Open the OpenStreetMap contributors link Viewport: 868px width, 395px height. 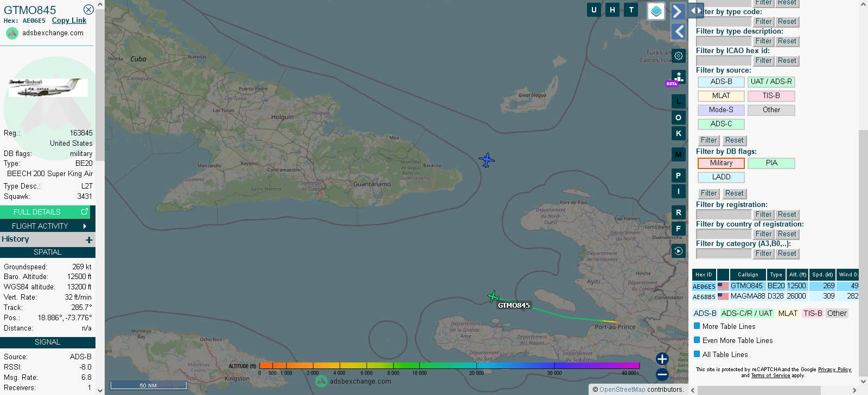pyautogui.click(x=622, y=390)
